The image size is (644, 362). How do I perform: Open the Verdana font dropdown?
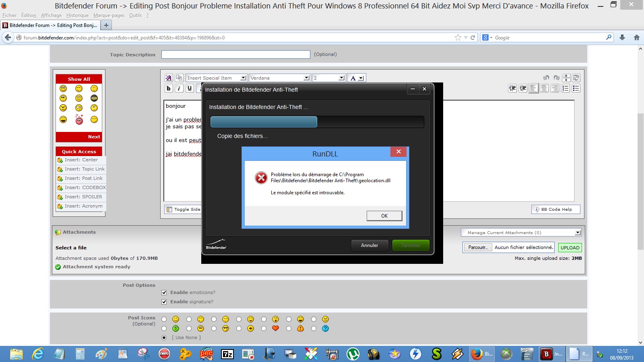click(279, 78)
